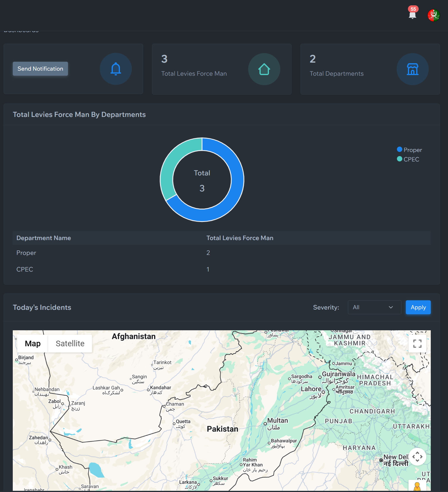The image size is (448, 492).
Task: Toggle fullscreen view on the map
Action: point(417,343)
